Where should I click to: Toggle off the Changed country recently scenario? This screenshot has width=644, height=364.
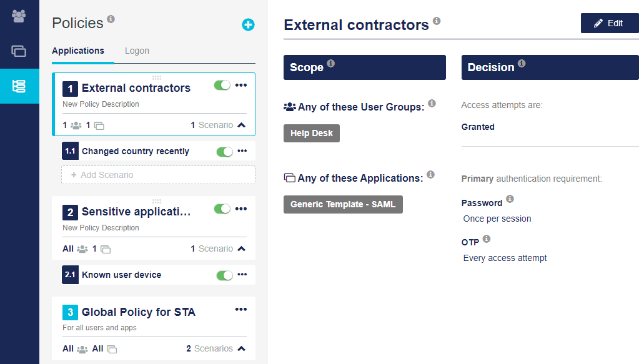coord(224,151)
